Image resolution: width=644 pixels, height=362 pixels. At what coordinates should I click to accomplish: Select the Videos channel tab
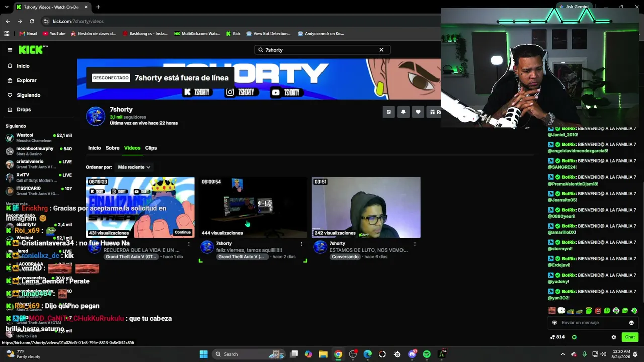coord(132,148)
